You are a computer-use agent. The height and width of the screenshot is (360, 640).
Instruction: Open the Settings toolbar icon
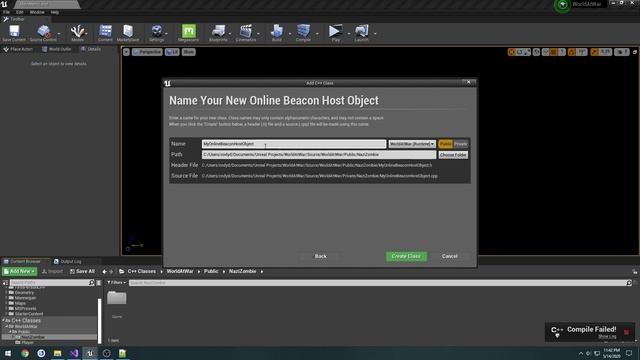pyautogui.click(x=156, y=33)
